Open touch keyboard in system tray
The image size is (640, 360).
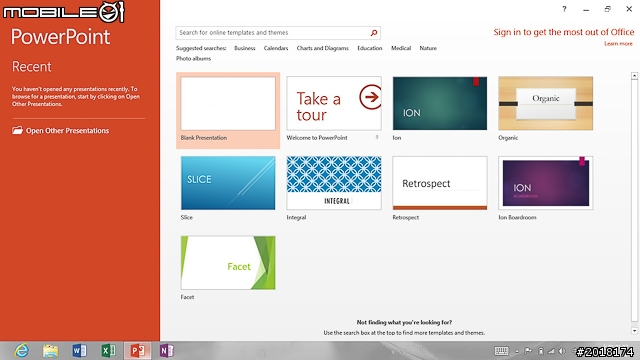click(x=501, y=351)
